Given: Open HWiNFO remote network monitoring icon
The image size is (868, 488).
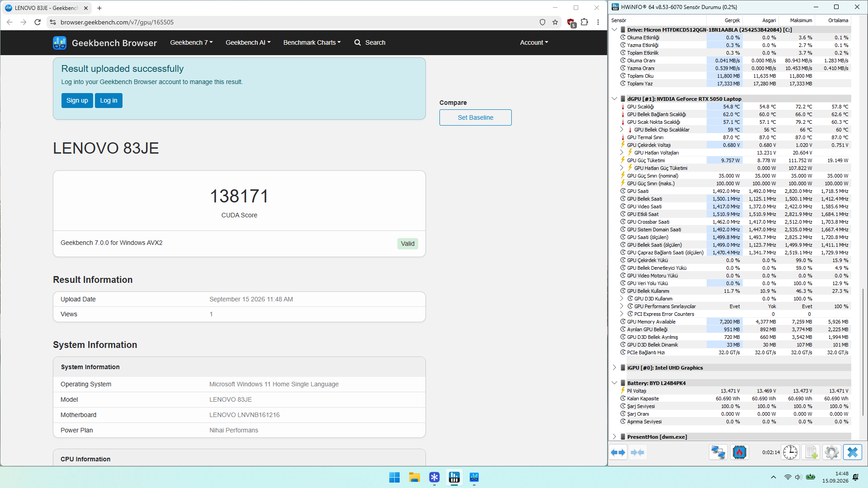Looking at the screenshot, I should [718, 452].
